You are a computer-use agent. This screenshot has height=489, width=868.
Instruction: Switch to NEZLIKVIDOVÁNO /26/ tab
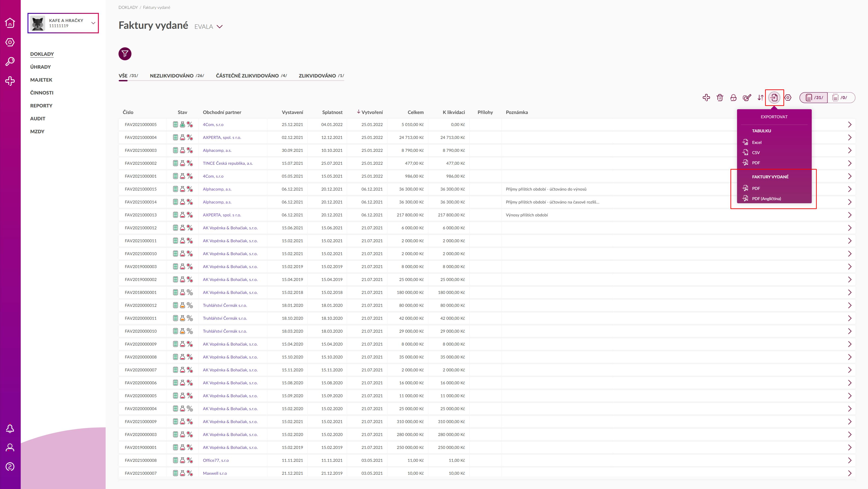177,75
